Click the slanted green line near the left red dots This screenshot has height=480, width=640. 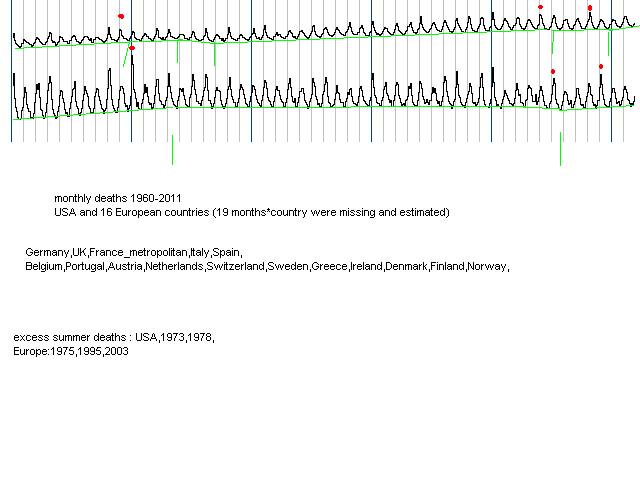point(126,58)
